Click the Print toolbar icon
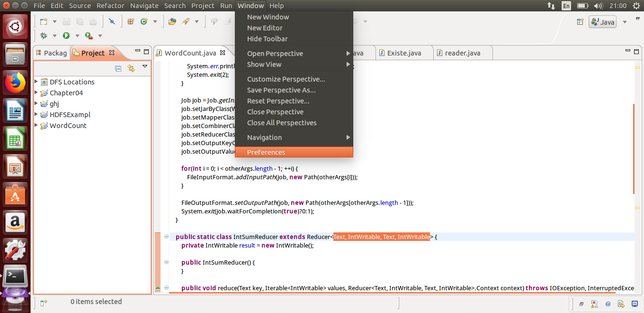This screenshot has width=644, height=313. (93, 21)
